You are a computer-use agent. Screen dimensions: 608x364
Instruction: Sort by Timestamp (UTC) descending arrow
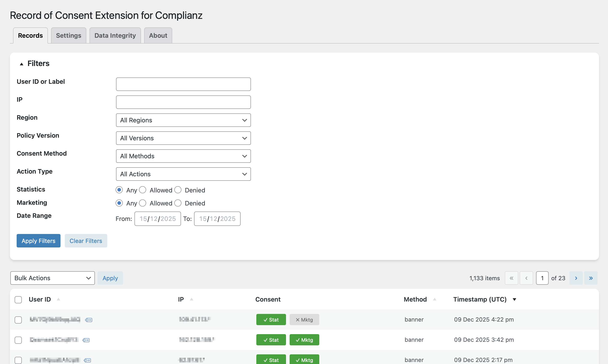(514, 299)
